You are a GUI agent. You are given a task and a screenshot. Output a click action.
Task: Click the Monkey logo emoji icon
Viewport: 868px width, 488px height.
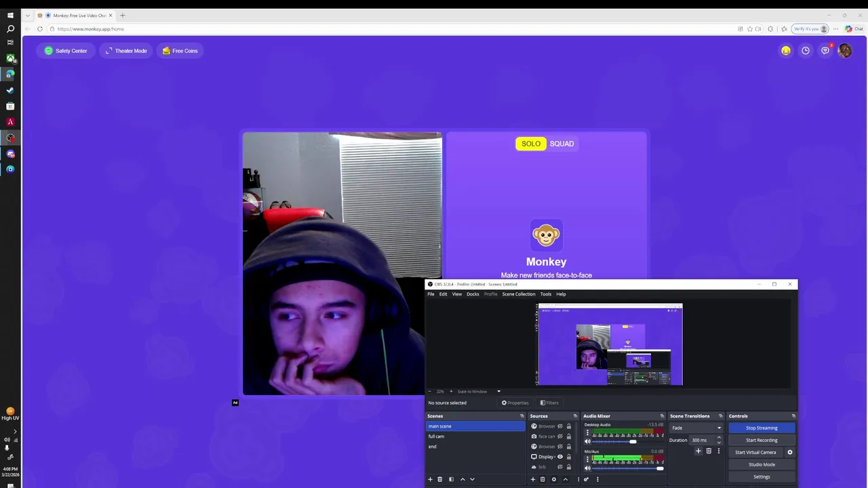pos(546,235)
